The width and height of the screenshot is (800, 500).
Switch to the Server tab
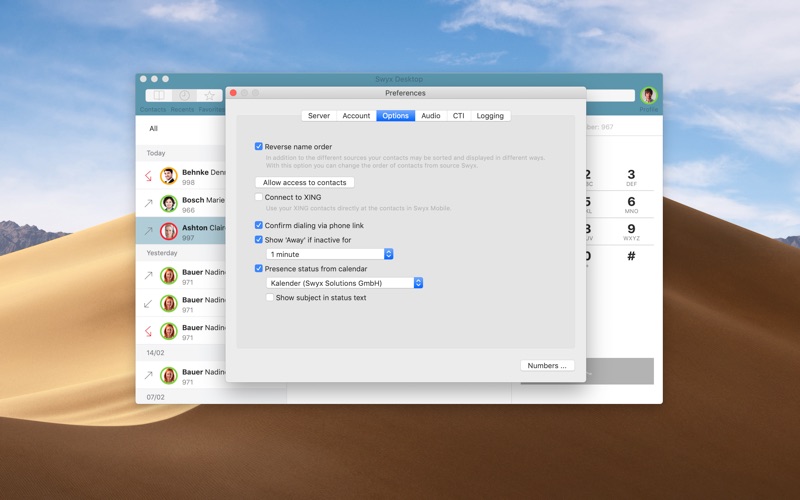[x=319, y=116]
